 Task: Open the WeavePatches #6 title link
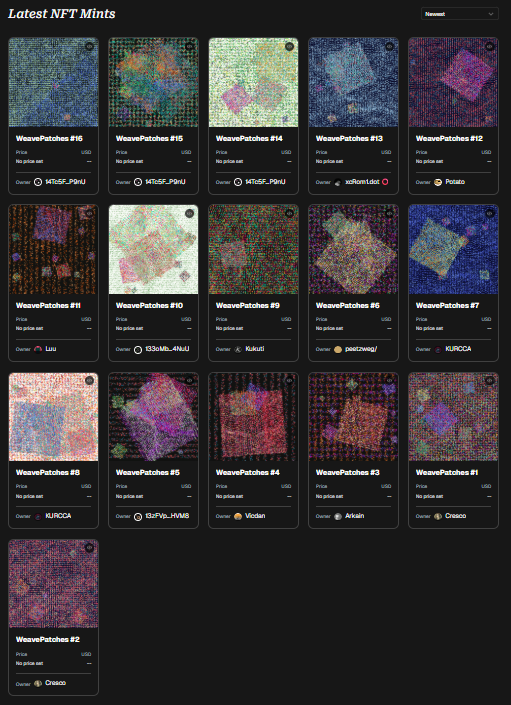click(347, 306)
